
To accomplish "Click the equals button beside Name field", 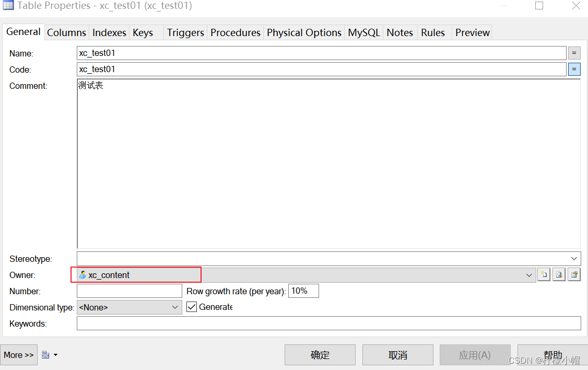I will [x=574, y=53].
